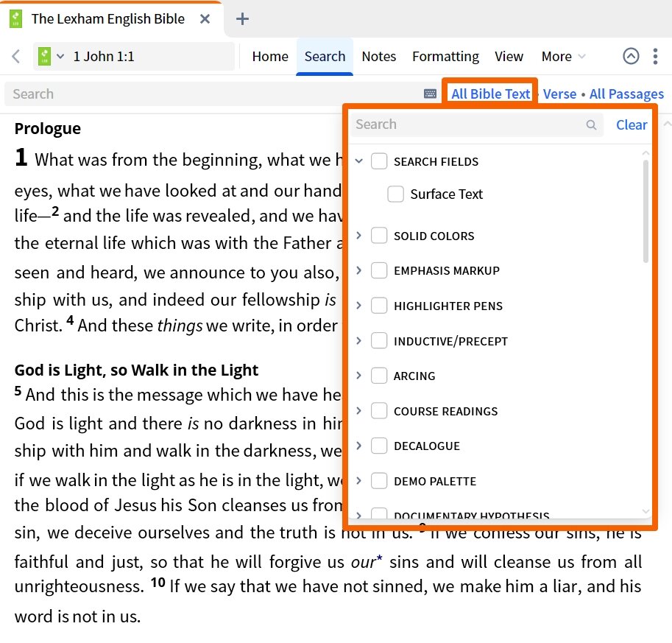Viewport: 672px width, 643px height.
Task: Click the All Bible Text link
Action: coord(491,94)
